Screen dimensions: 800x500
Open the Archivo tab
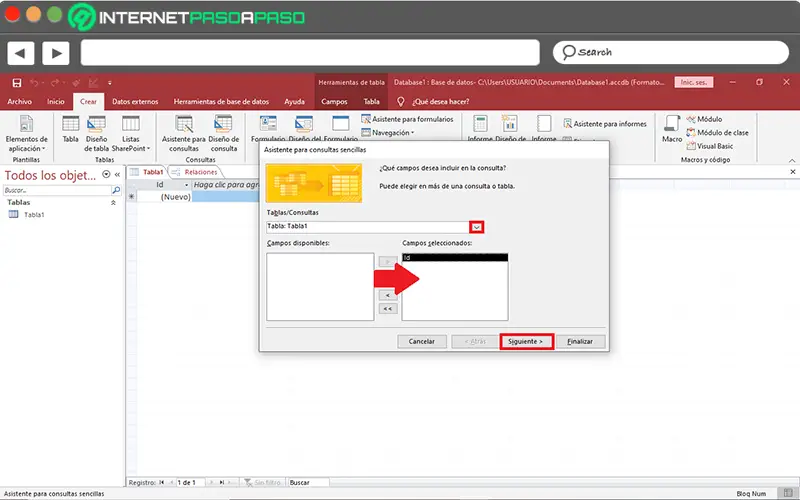[19, 102]
